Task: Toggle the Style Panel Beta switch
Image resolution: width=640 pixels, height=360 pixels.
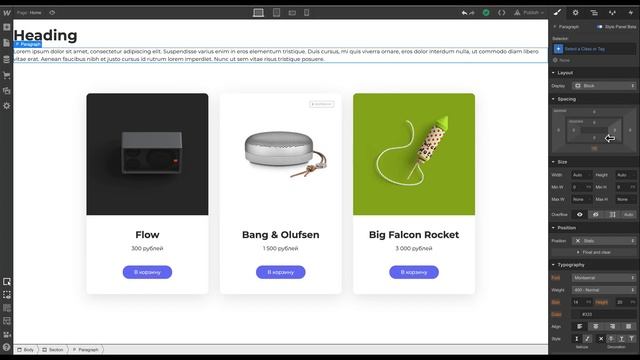Action: click(x=600, y=27)
